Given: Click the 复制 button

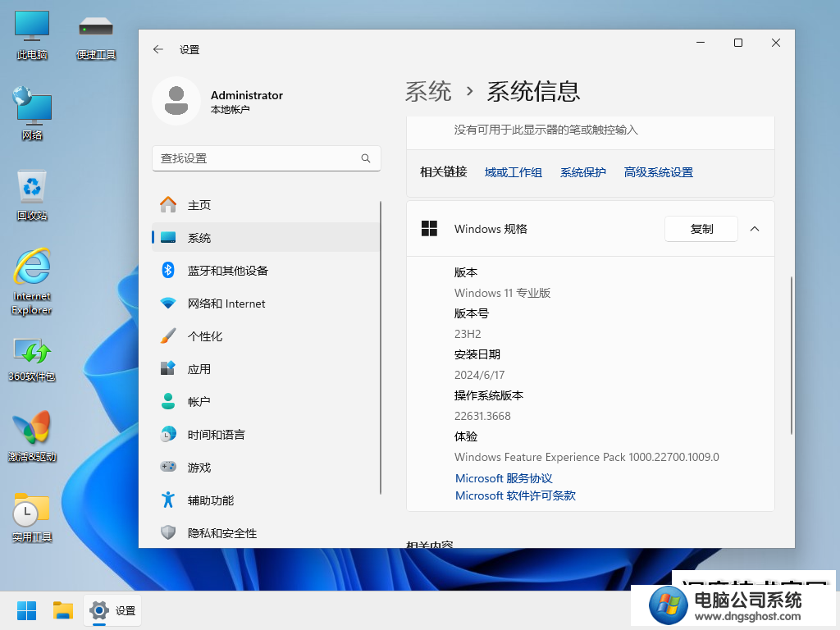Looking at the screenshot, I should click(x=701, y=229).
